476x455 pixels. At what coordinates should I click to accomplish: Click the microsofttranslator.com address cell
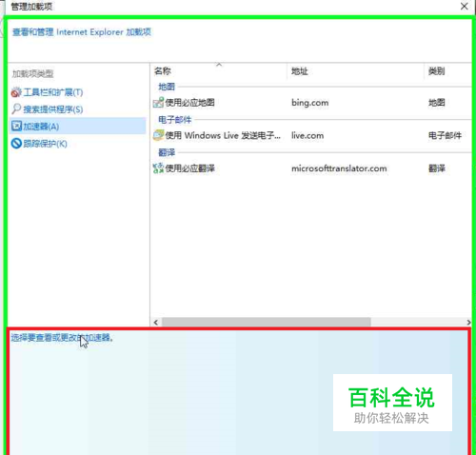(x=339, y=168)
